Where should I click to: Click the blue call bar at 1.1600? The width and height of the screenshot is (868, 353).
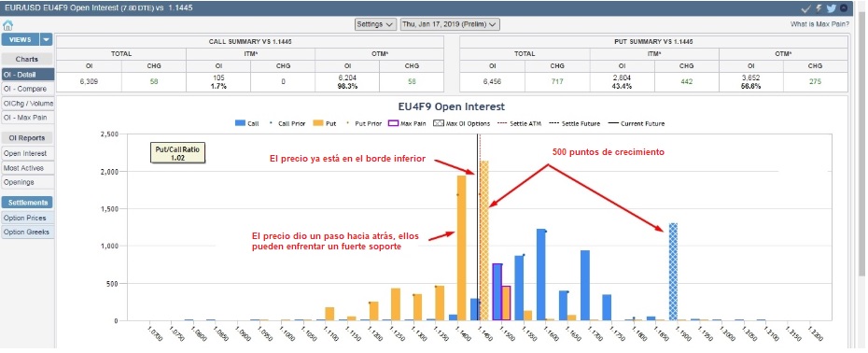(x=541, y=275)
